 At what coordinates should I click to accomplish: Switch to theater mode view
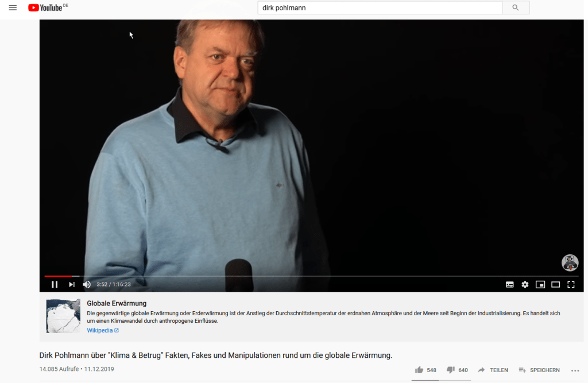(x=555, y=284)
